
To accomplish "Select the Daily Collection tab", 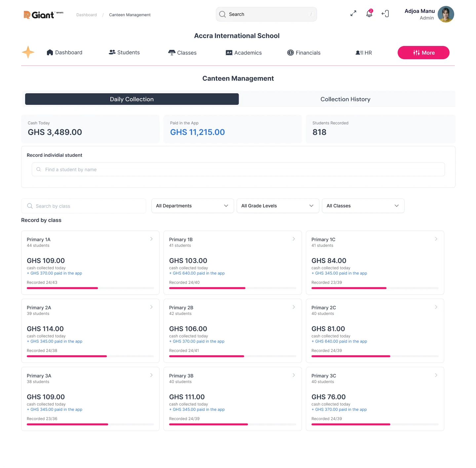I will coord(132,99).
